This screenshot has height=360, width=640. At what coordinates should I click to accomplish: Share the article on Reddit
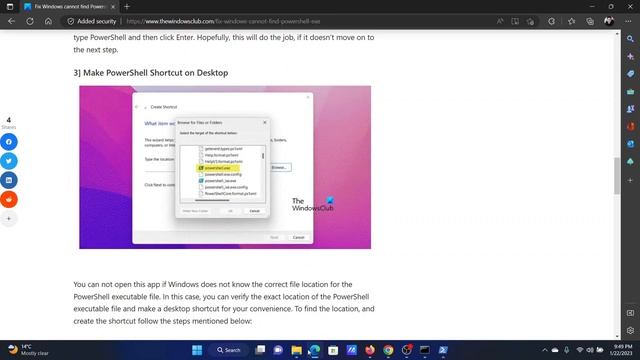pyautogui.click(x=9, y=199)
